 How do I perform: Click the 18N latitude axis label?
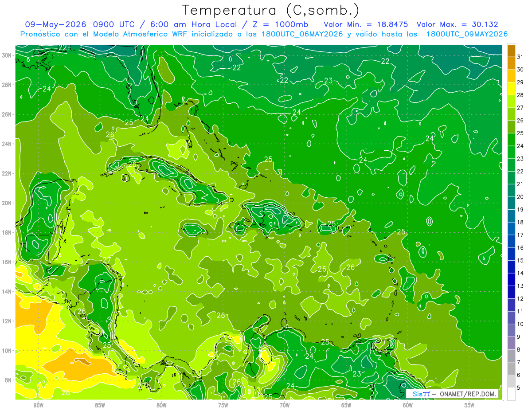7,232
